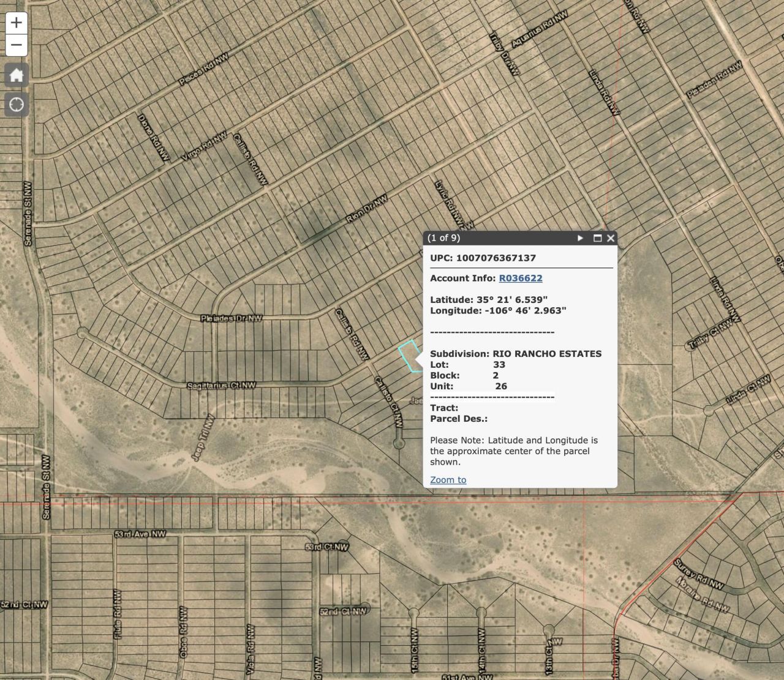Maximize the parcel info popup

(x=597, y=238)
